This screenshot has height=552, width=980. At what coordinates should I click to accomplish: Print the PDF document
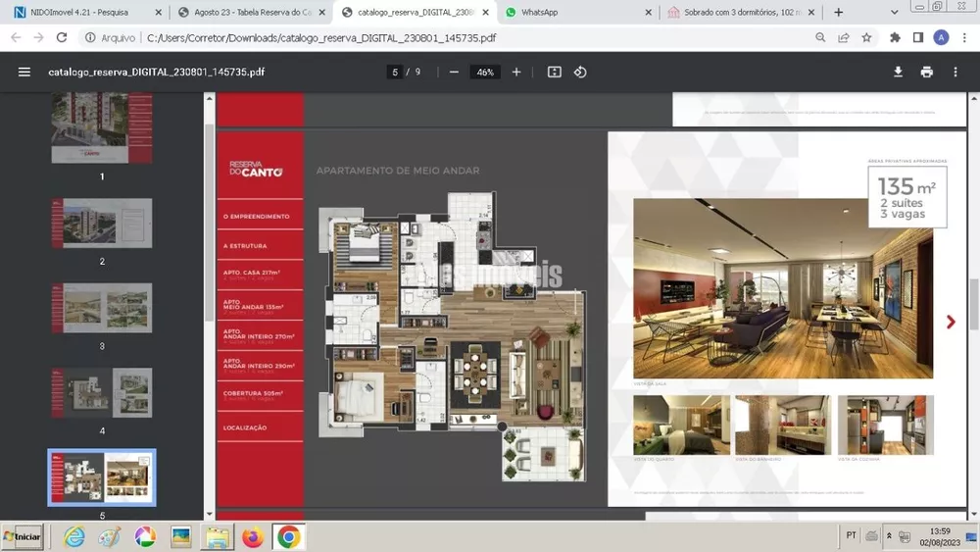pyautogui.click(x=927, y=72)
